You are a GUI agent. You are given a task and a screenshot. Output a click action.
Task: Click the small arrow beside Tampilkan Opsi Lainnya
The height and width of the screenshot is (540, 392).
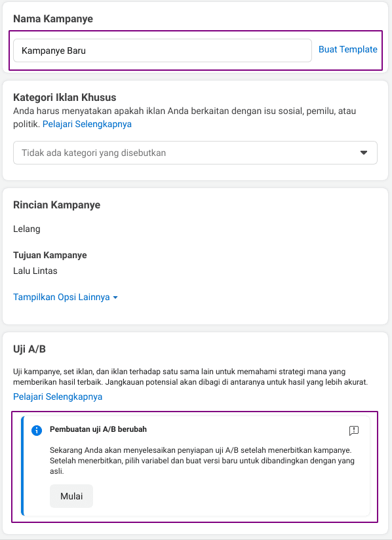pyautogui.click(x=115, y=298)
